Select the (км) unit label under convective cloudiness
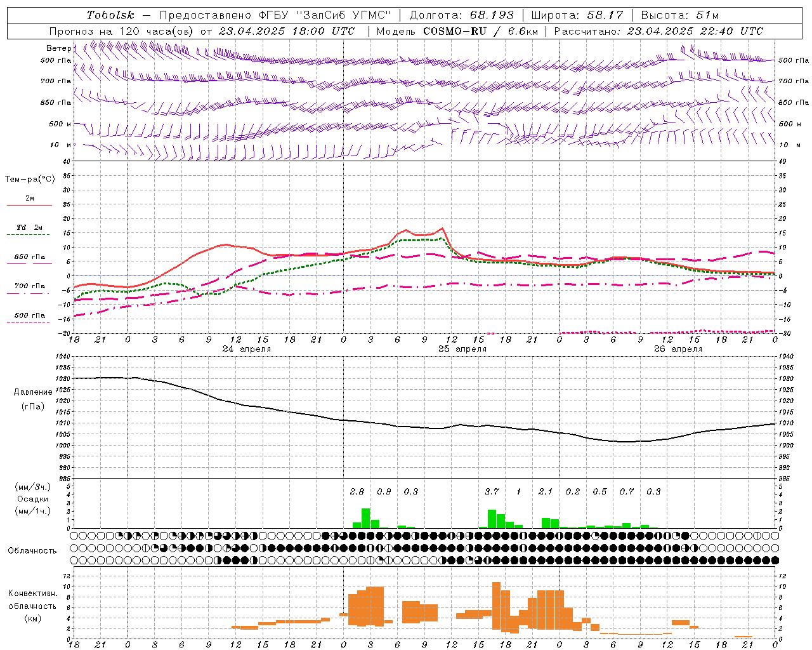Screen dimensions: 812x650 pos(33,618)
